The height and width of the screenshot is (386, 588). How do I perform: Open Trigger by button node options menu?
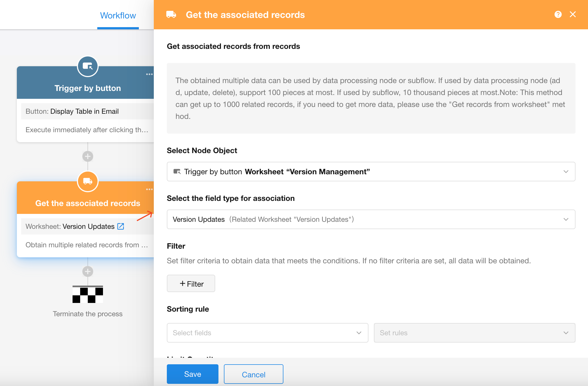(149, 74)
